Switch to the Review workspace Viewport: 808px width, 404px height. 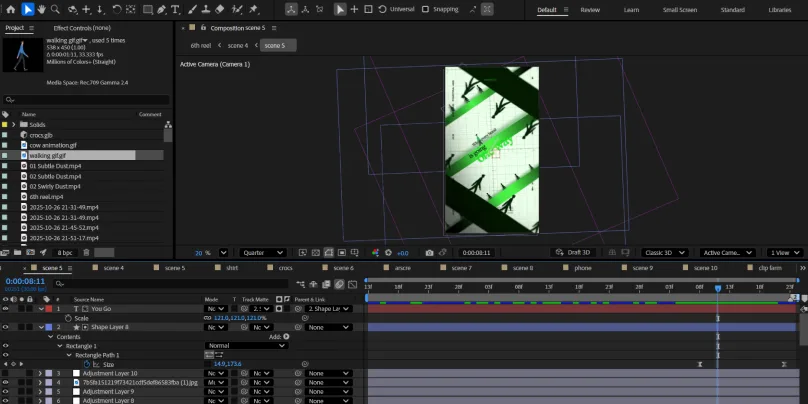pyautogui.click(x=590, y=9)
